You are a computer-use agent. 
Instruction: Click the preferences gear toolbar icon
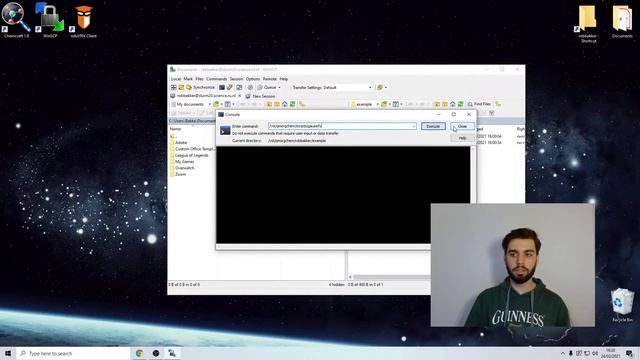(x=250, y=87)
